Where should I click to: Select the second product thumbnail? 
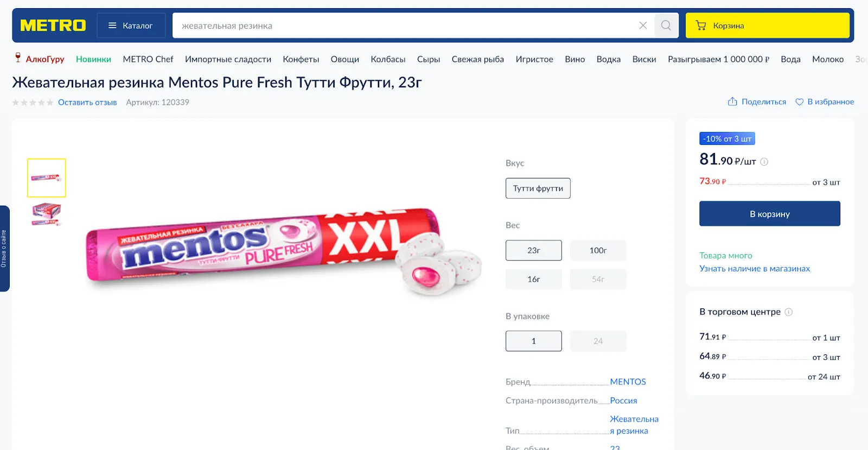pyautogui.click(x=47, y=213)
